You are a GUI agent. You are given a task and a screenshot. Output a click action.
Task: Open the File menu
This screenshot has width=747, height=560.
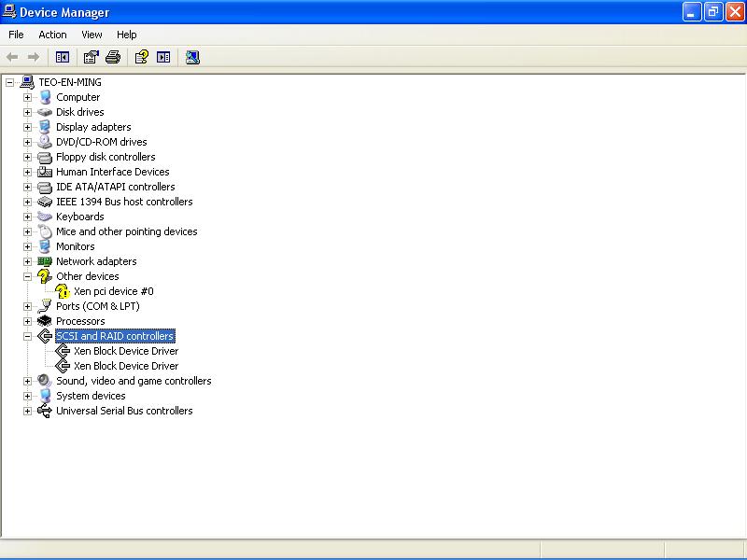[16, 35]
